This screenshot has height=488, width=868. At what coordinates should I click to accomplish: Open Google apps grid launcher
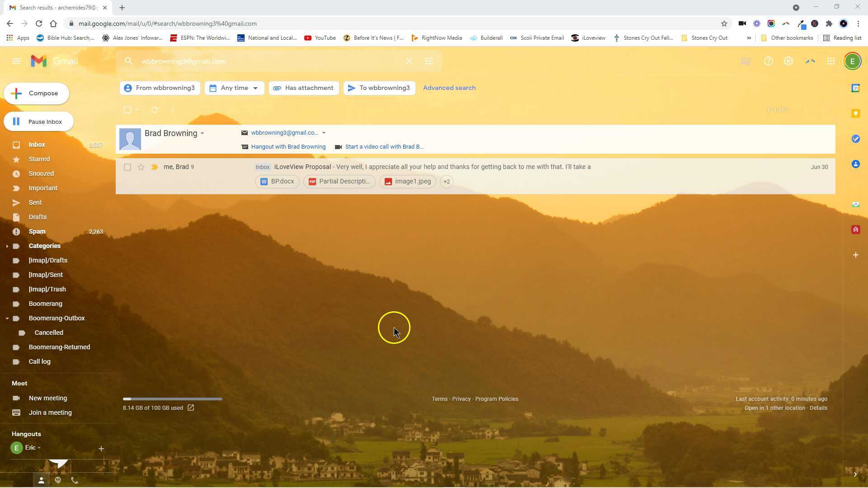831,61
